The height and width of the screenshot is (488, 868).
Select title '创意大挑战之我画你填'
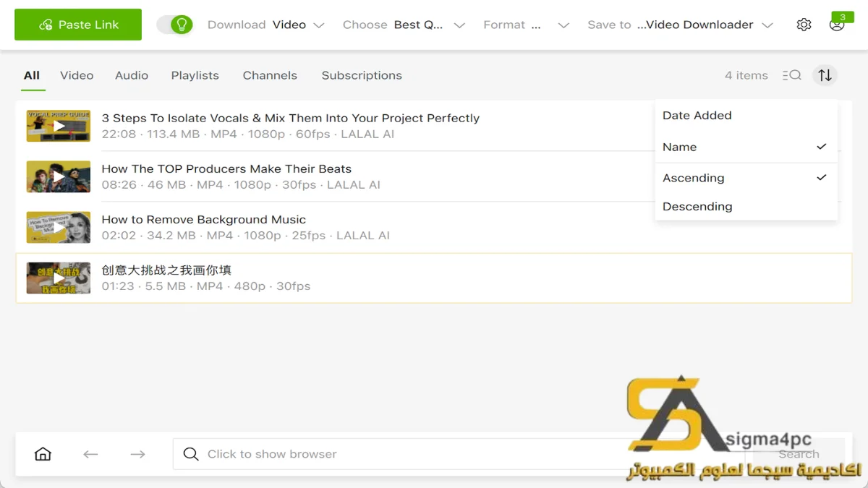[166, 270]
